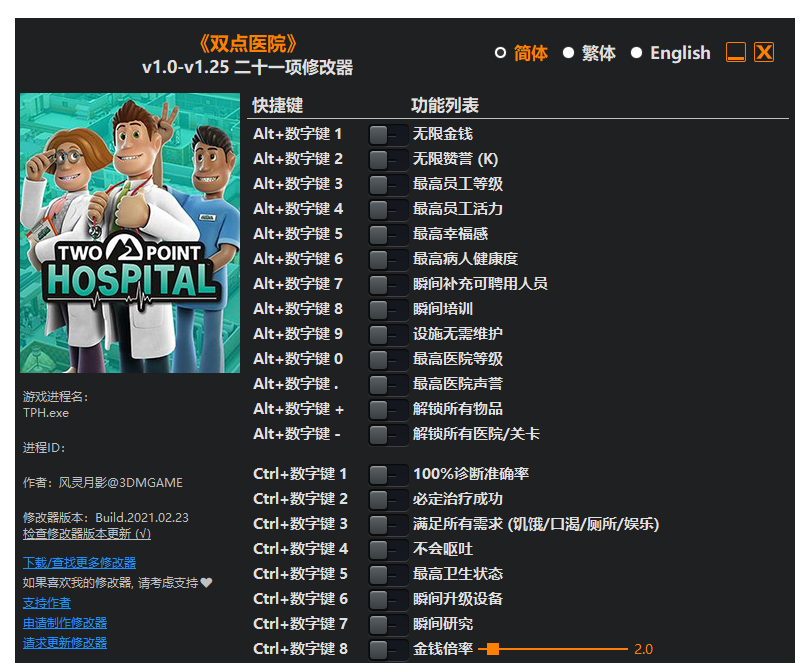Turn on 最高幸福感 switch
The image size is (811, 663).
click(388, 234)
